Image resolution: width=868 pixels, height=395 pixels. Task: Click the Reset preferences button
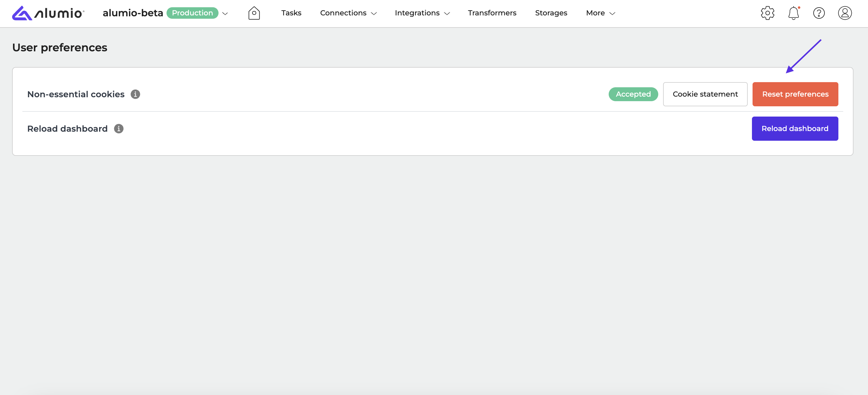point(795,94)
